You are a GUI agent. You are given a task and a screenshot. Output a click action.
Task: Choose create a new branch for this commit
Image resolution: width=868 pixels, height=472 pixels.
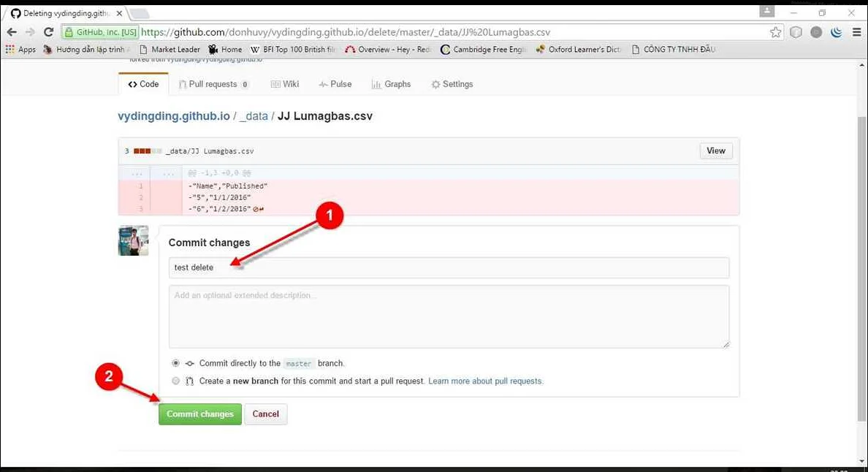pos(175,381)
